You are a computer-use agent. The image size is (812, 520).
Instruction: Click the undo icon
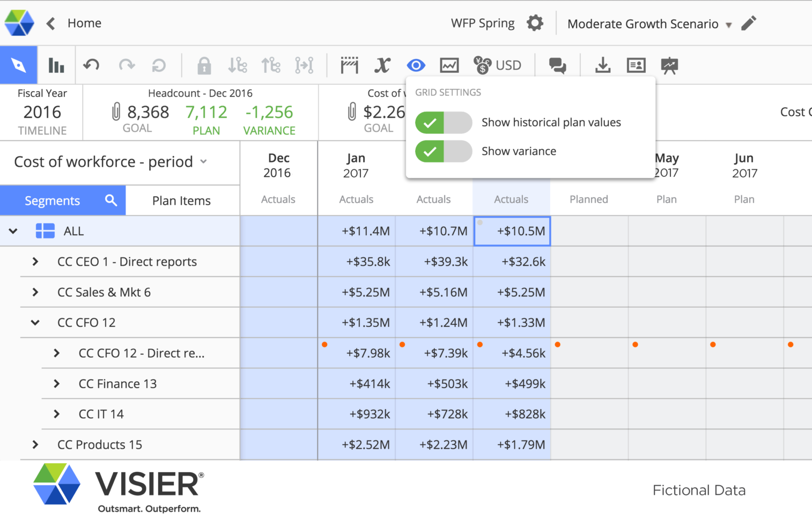[x=91, y=65]
